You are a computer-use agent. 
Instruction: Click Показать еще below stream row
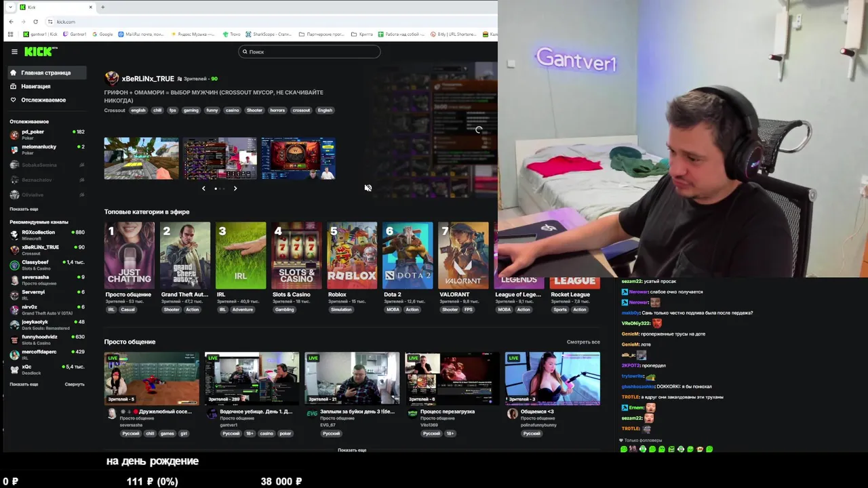pos(352,450)
